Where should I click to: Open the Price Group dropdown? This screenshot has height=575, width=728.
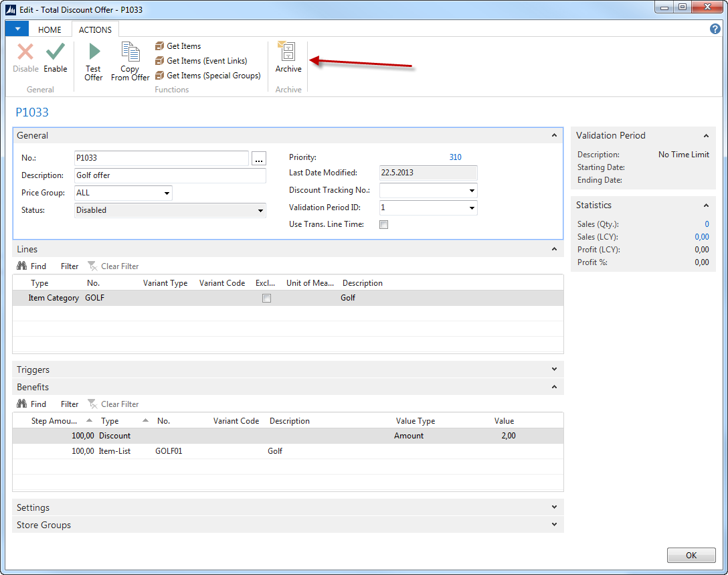point(167,193)
